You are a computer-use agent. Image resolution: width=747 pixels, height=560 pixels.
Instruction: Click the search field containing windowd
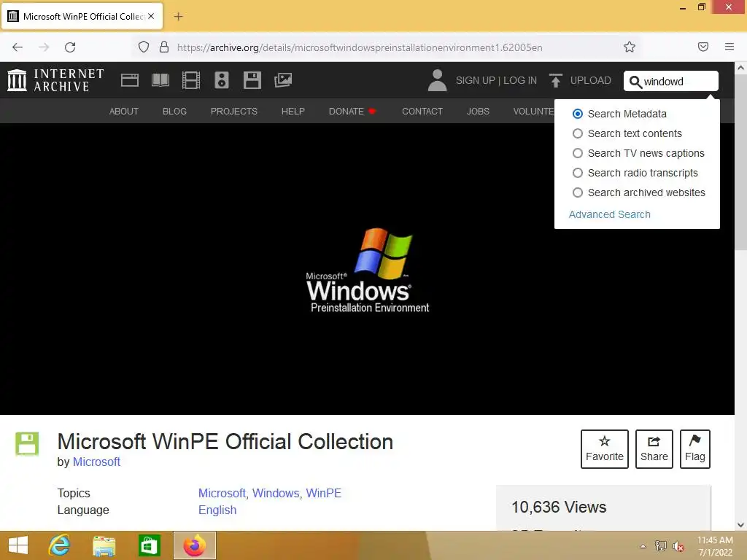(x=671, y=82)
